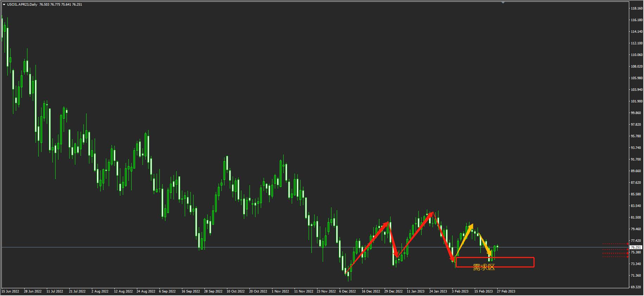Click the 95.780 price axis label
The image size is (644, 296).
pos(636,136)
